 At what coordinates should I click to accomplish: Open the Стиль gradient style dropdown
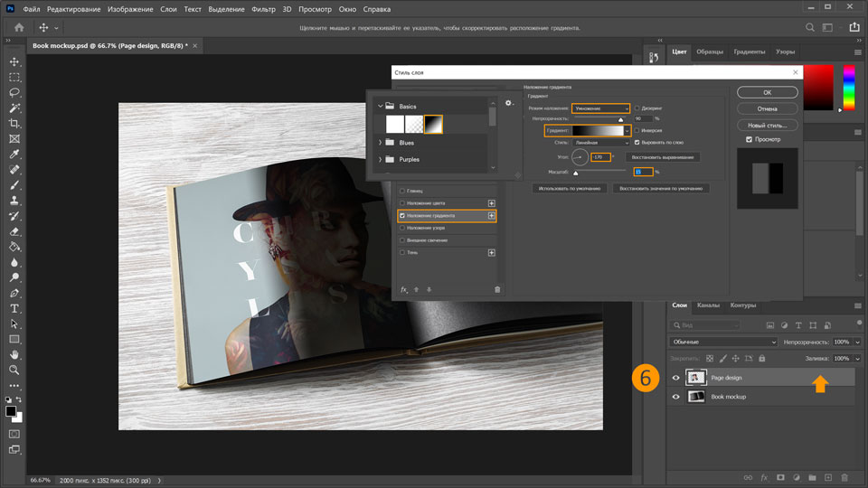(x=601, y=142)
